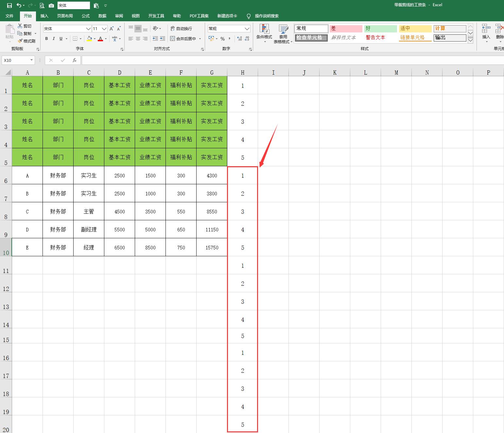
Task: Save the workbook from the quick access toolbar
Action: pyautogui.click(x=9, y=6)
